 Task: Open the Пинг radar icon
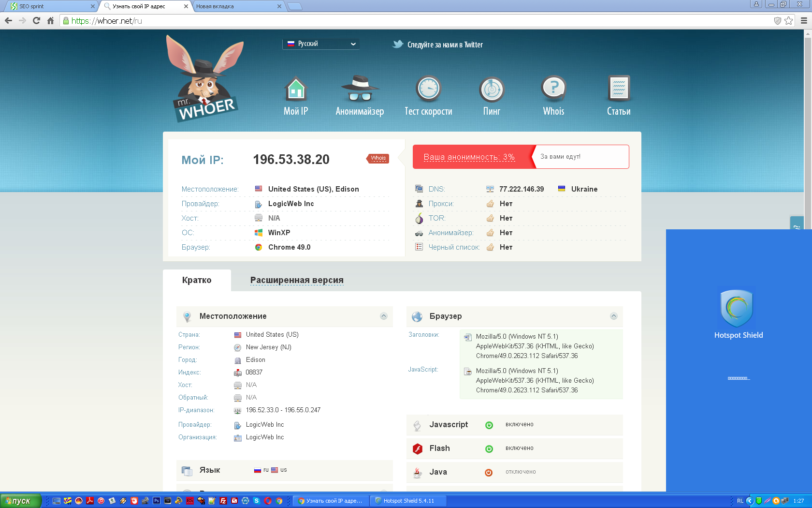(492, 90)
